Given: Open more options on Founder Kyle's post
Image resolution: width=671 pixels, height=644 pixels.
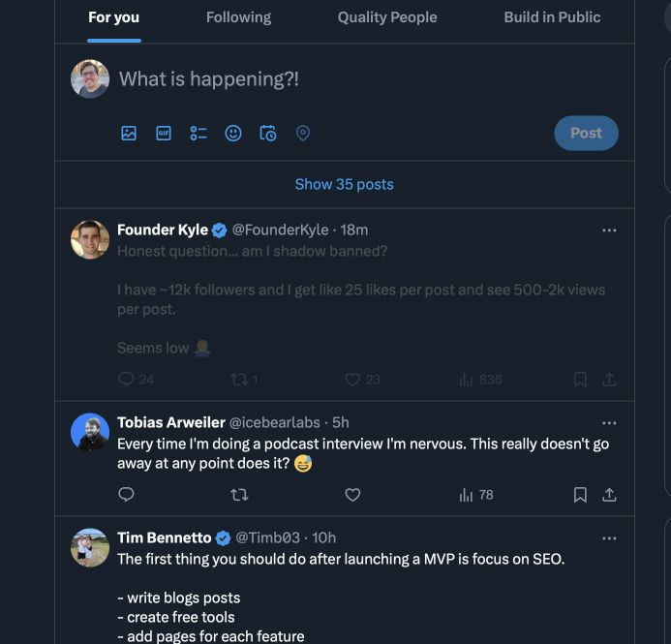Looking at the screenshot, I should 609,230.
